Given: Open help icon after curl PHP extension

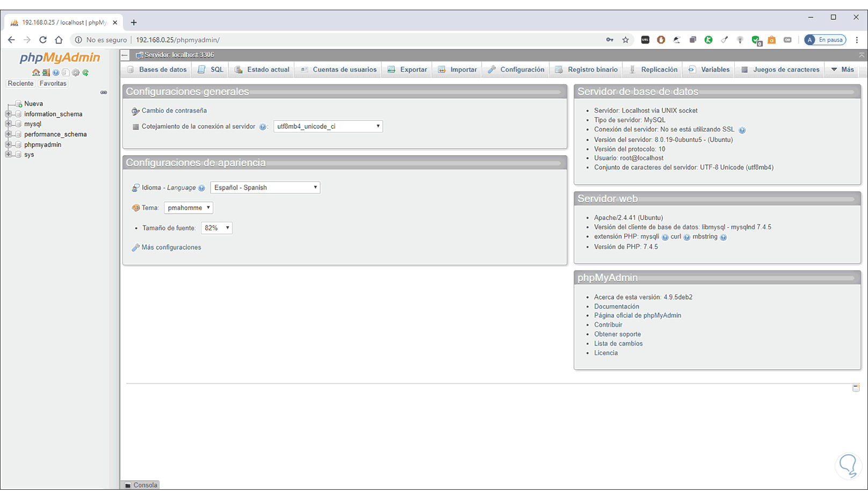Looking at the screenshot, I should (x=687, y=237).
